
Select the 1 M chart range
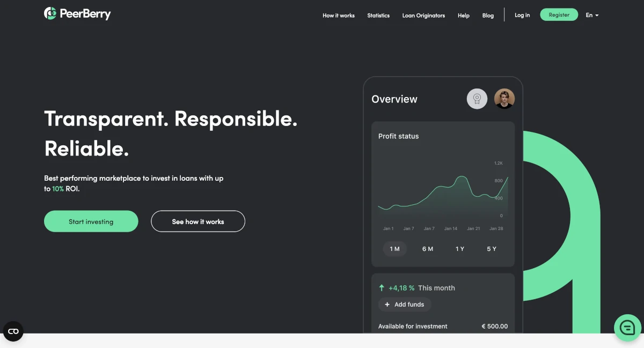pyautogui.click(x=395, y=249)
